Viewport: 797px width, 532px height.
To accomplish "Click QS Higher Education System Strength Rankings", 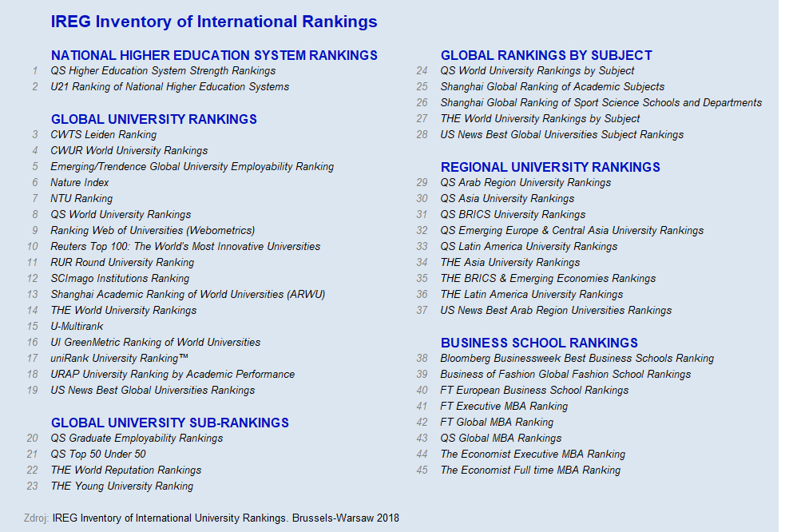I will (x=163, y=71).
